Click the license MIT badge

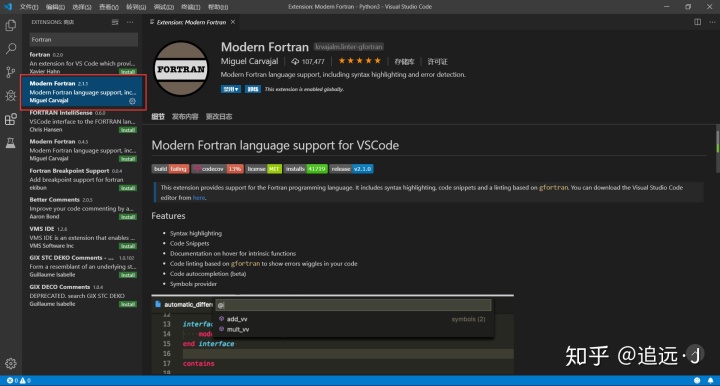tap(264, 169)
